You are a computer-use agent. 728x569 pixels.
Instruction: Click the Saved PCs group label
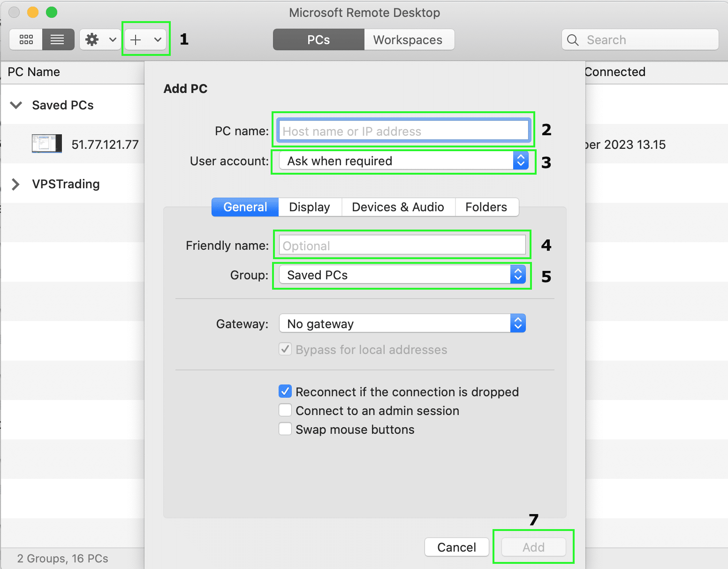pos(63,105)
